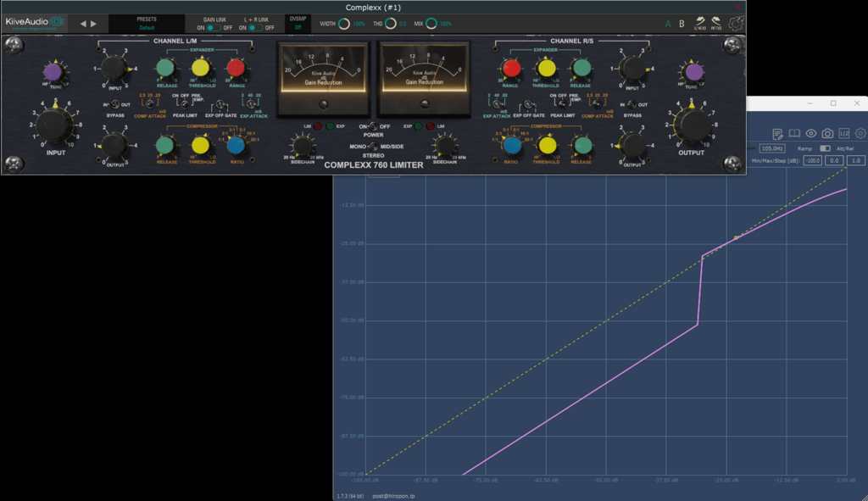Flip the Power On/Off switch
This screenshot has width=868, height=501.
point(374,127)
